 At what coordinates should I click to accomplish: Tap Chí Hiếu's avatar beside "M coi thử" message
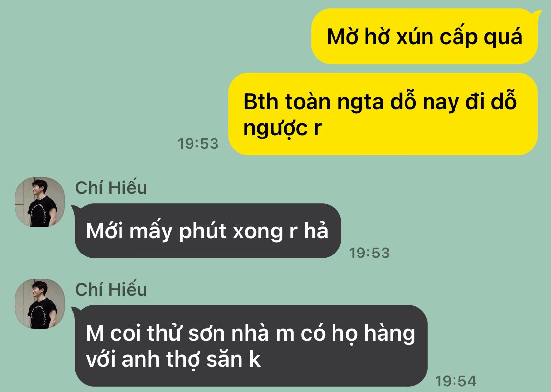[x=40, y=304]
